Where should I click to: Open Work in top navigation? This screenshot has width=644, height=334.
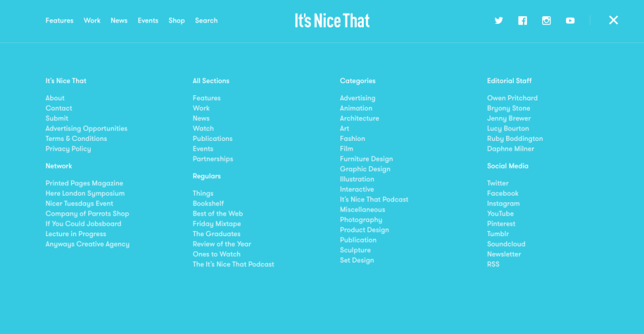[x=92, y=21]
